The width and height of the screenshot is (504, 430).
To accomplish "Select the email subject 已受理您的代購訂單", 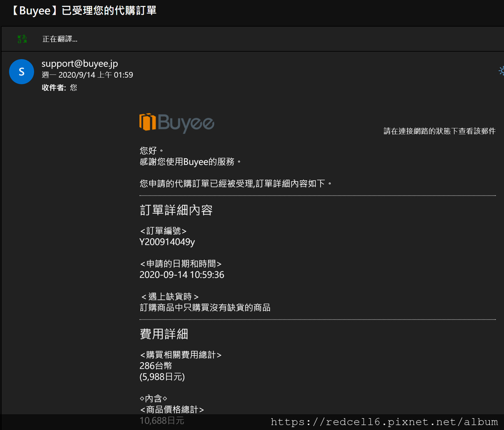I will point(109,11).
